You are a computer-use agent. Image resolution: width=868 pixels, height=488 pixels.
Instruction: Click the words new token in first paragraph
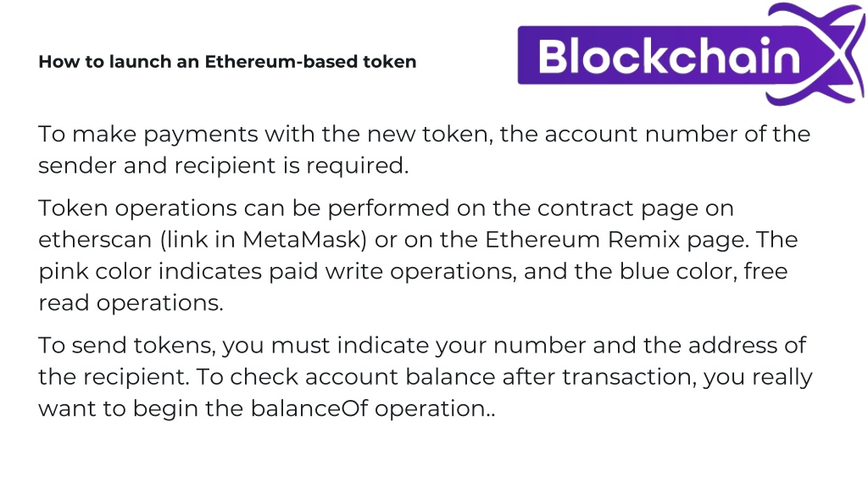tap(430, 134)
